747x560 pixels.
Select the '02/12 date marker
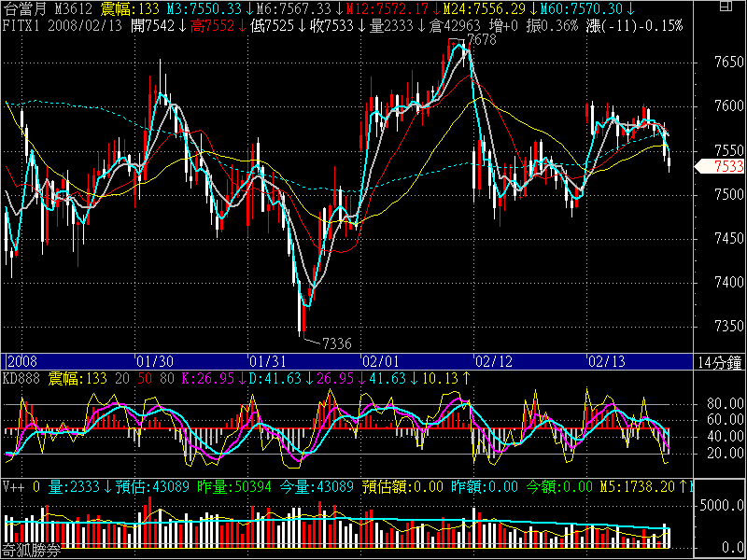click(x=492, y=360)
